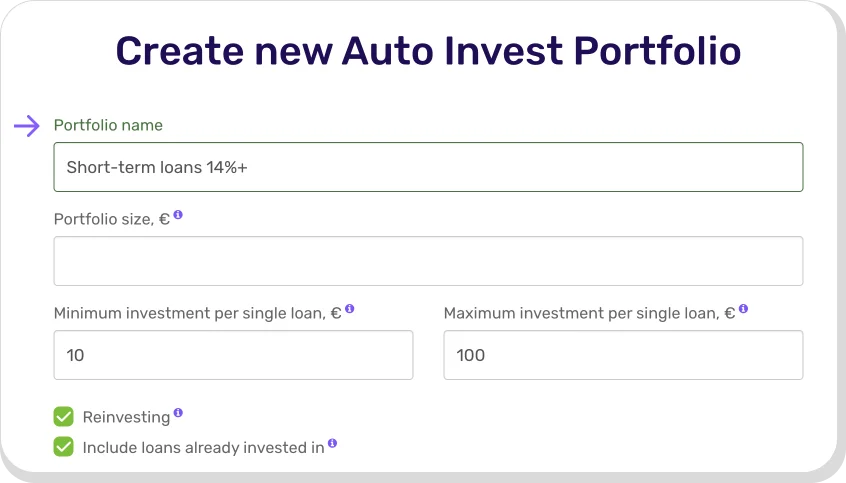Screen dimensions: 846x483
Task: Disable Include loans already invested in checkbox
Action: click(x=64, y=447)
